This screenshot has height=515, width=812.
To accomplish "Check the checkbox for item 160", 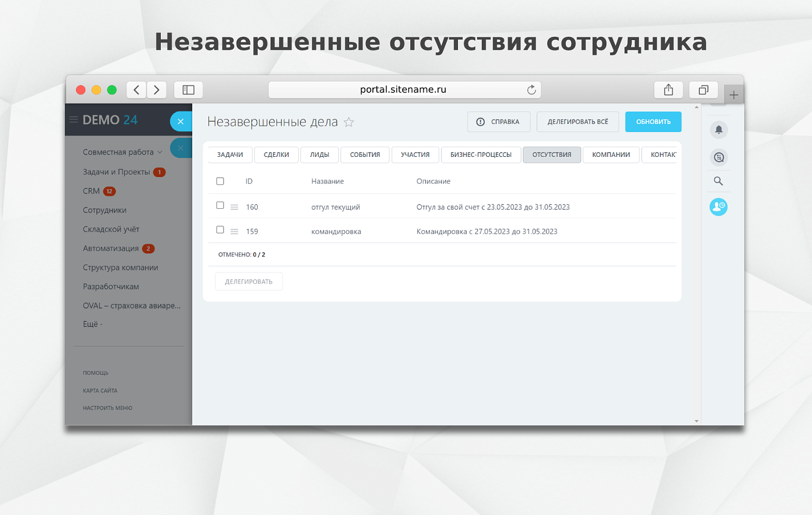I will pyautogui.click(x=220, y=206).
